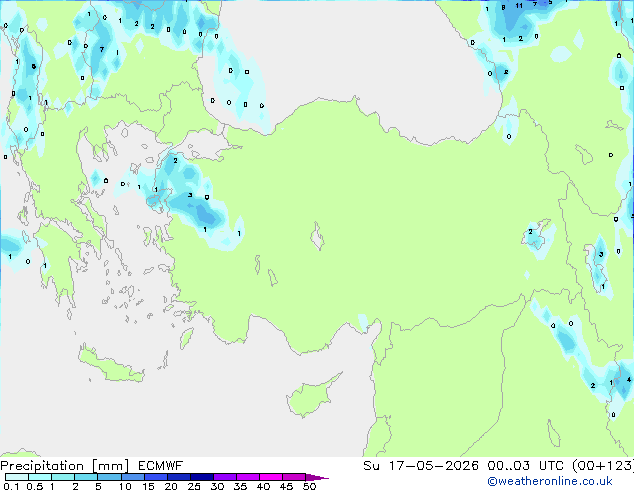Select the 40–45 mm bright magenta swatch
Viewport: 634px width, 490px height.
click(x=271, y=477)
